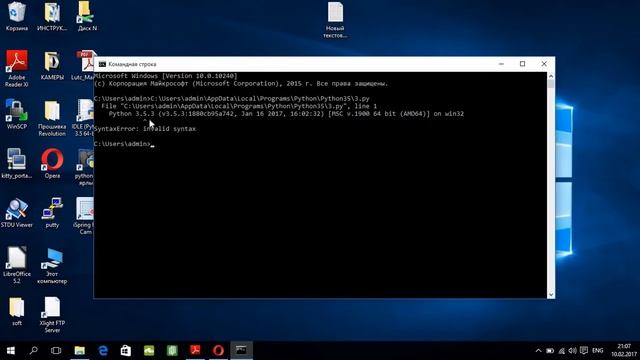Image resolution: width=640 pixels, height=360 pixels.
Task: Open the volume control in tray
Action: click(x=573, y=351)
